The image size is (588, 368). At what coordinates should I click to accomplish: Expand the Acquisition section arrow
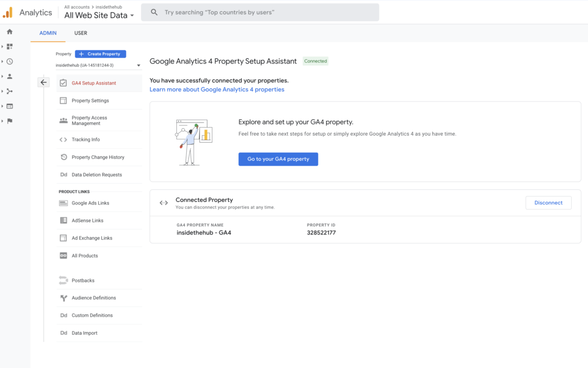point(2,91)
